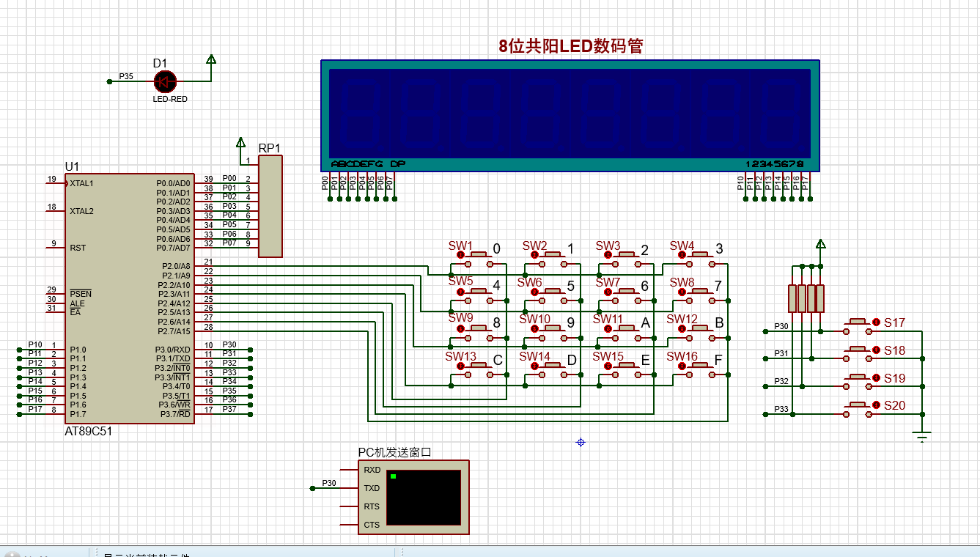Click the RST pin label on U1

(x=78, y=248)
